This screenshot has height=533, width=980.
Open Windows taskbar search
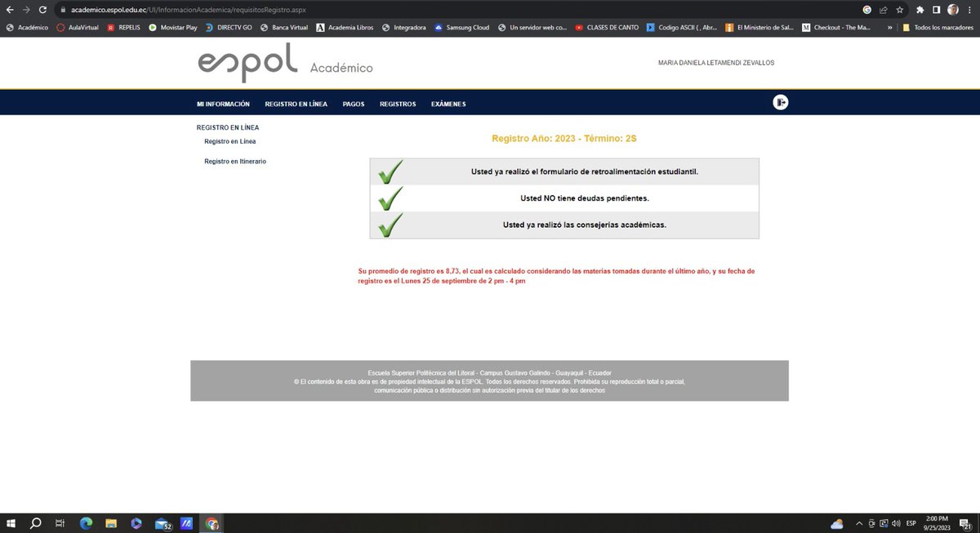click(x=35, y=523)
